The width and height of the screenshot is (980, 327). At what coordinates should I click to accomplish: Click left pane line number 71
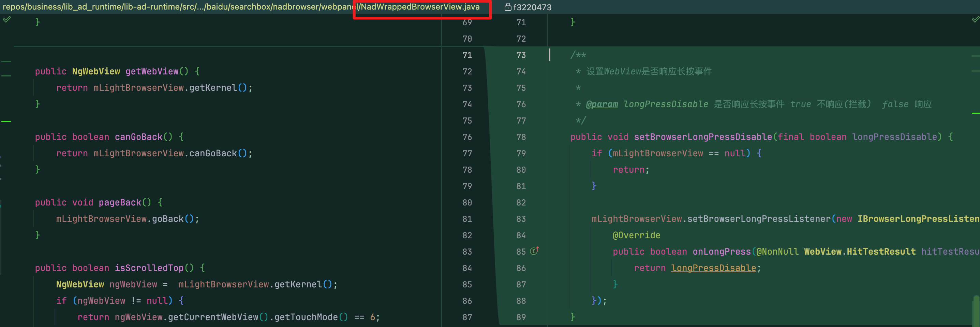tap(467, 55)
